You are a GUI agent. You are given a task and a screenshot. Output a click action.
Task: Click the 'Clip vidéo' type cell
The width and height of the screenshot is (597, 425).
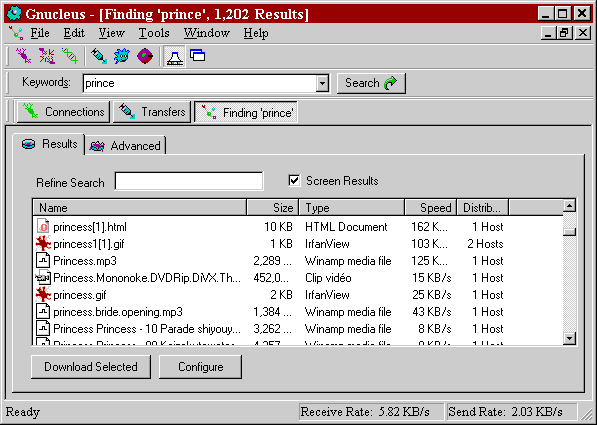(x=328, y=278)
